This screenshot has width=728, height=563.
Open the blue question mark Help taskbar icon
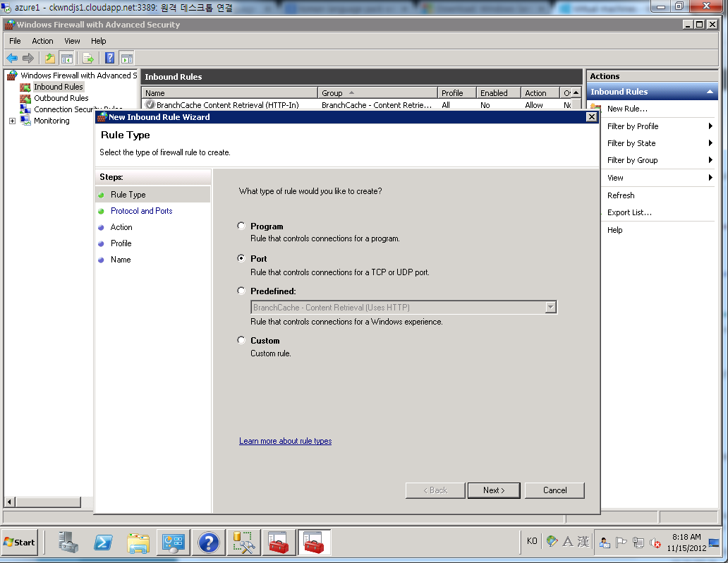[209, 542]
